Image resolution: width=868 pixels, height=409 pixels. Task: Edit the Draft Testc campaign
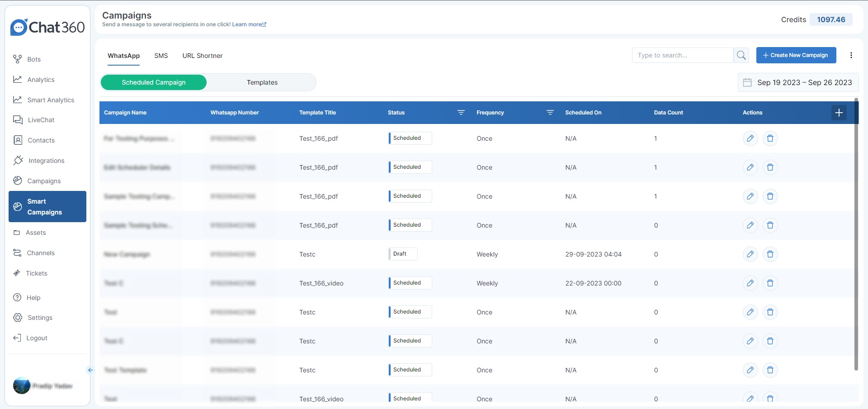click(750, 254)
